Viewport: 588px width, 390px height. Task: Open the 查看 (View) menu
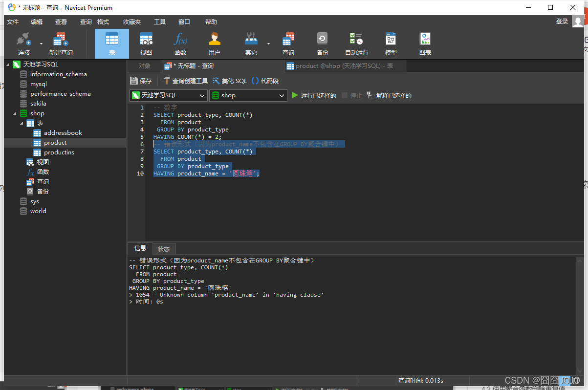(61, 22)
